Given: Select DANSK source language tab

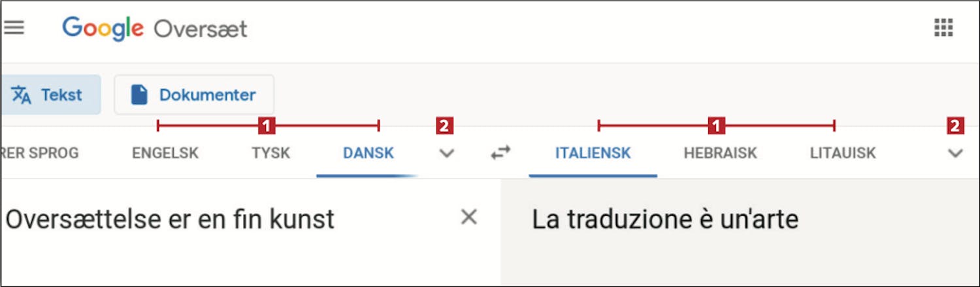Looking at the screenshot, I should [368, 154].
